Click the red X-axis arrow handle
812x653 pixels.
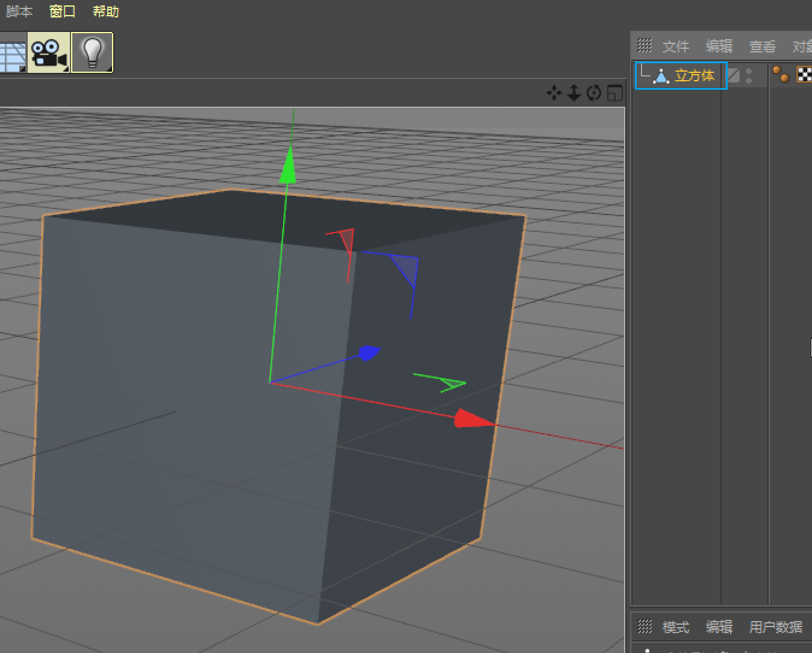point(473,419)
